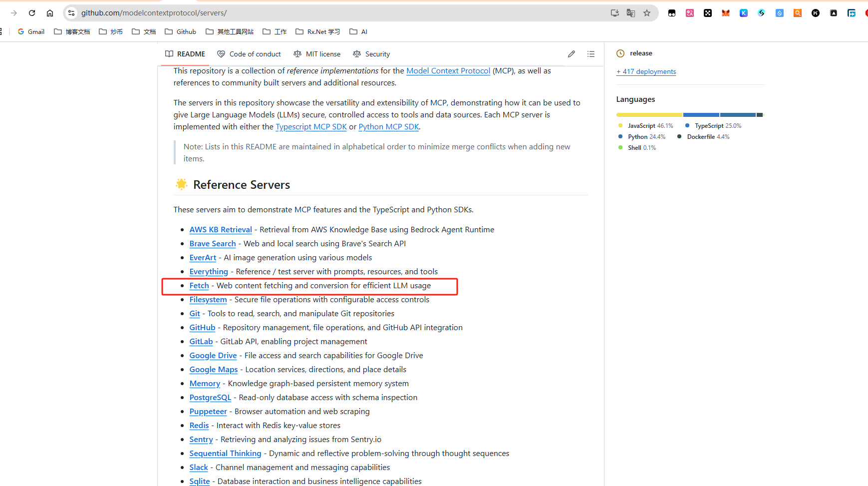Open the Puppeteer server link
Viewport: 868px width, 486px height.
pos(208,412)
